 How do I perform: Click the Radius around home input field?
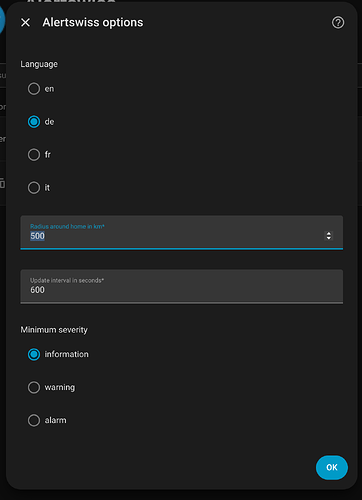pyautogui.click(x=182, y=232)
